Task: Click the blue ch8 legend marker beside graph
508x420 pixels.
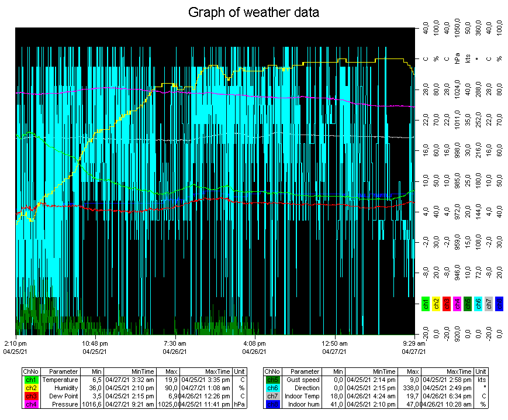Action: point(499,304)
